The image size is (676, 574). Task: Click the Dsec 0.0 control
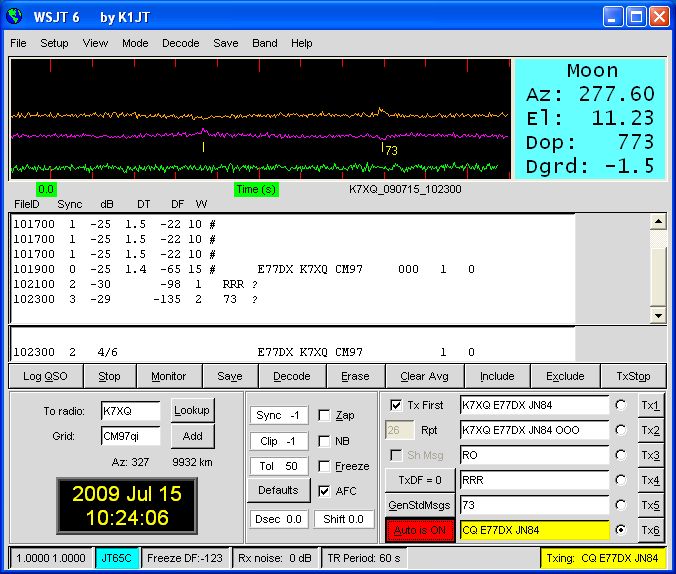tap(279, 519)
